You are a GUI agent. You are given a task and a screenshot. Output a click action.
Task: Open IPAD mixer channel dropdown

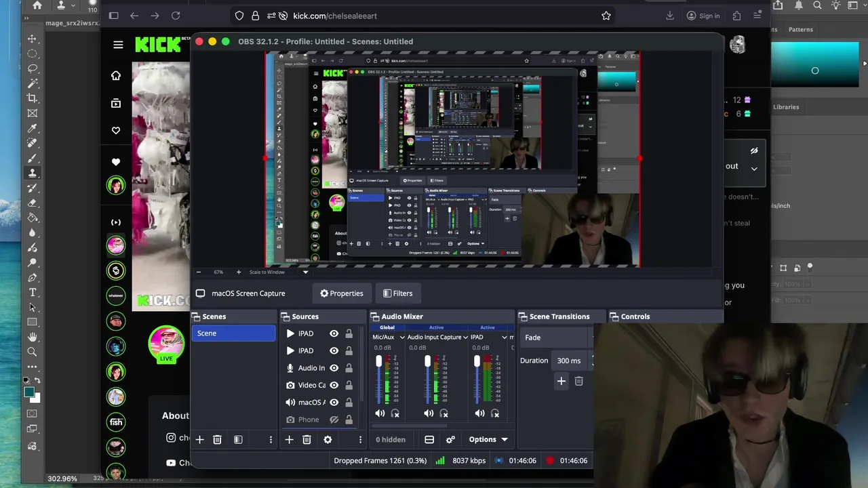(504, 337)
